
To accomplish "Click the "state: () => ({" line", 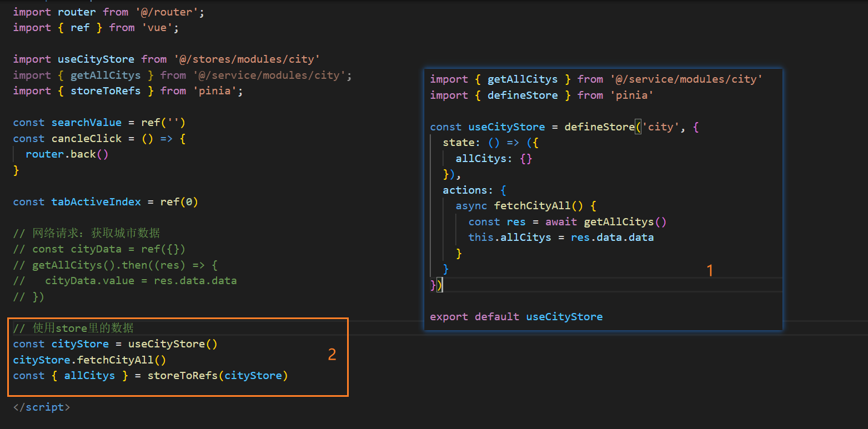I will click(x=491, y=143).
